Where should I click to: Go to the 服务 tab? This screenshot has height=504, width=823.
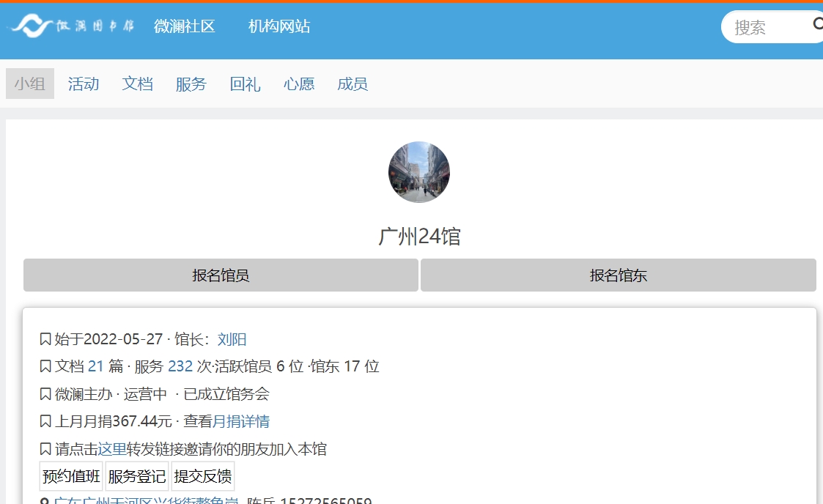point(191,84)
